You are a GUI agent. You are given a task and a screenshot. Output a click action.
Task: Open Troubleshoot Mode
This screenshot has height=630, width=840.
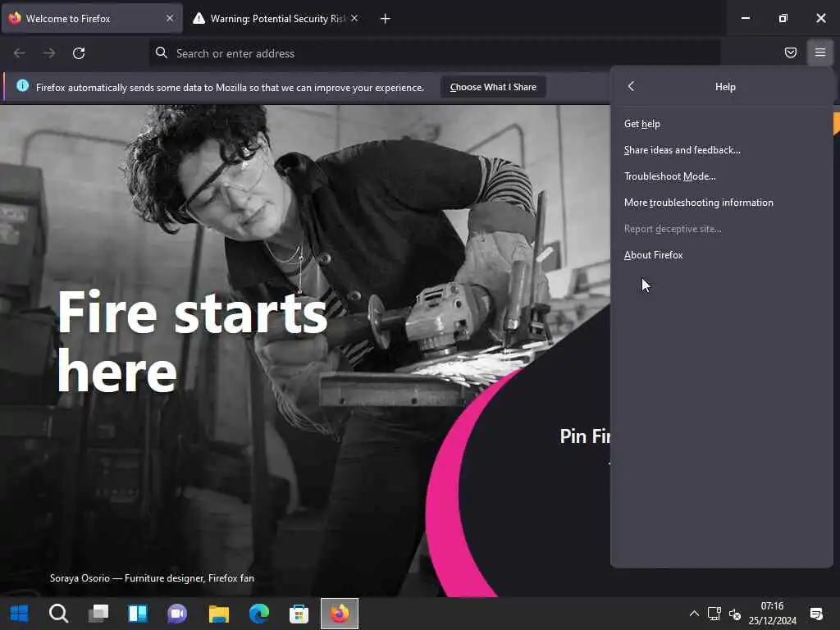(x=721, y=176)
